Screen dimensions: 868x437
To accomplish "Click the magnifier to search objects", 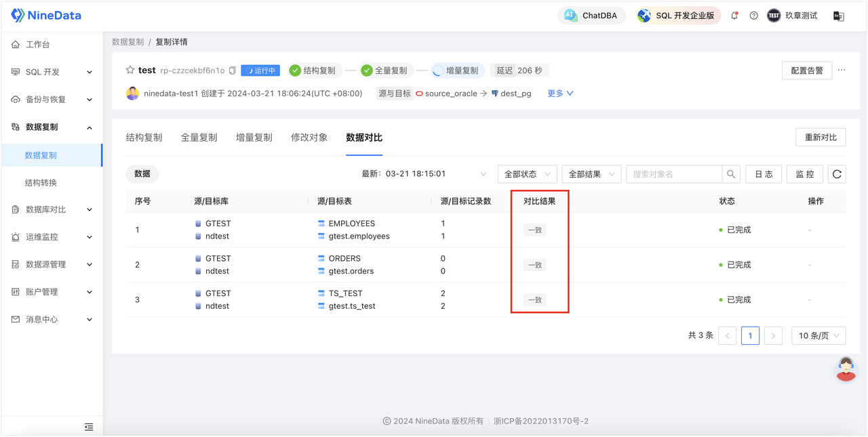I will pos(731,173).
